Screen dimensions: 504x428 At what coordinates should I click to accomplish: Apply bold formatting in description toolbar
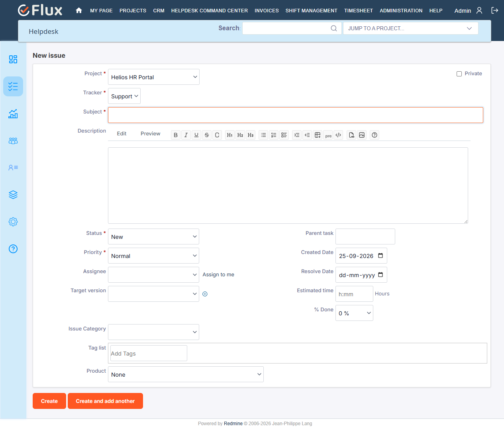click(x=176, y=135)
